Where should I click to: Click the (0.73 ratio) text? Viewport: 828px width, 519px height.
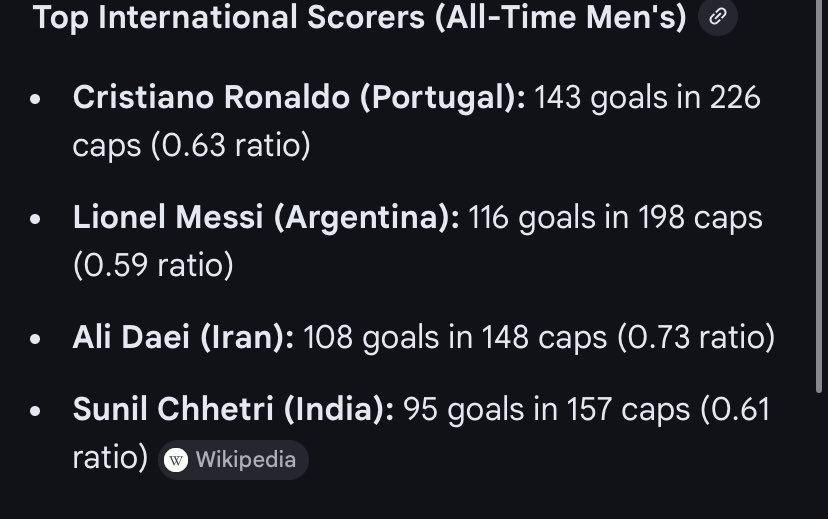pos(696,338)
